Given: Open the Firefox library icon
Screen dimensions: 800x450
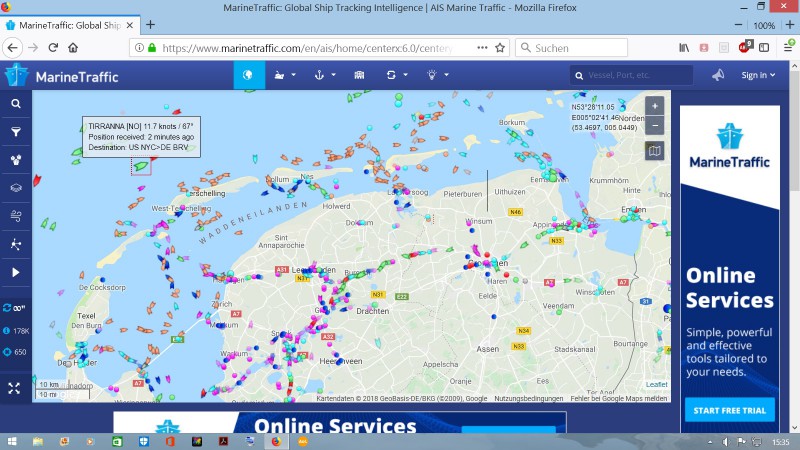Looking at the screenshot, I should click(684, 47).
